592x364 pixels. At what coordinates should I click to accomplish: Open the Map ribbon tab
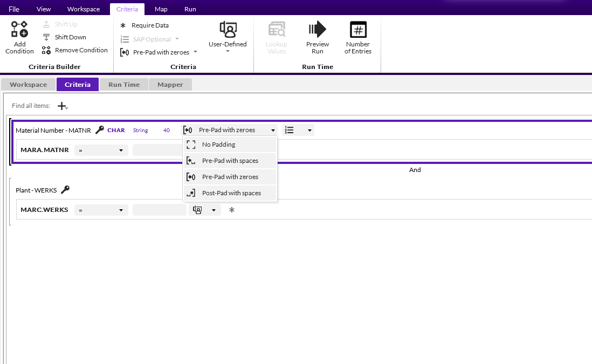pos(161,9)
